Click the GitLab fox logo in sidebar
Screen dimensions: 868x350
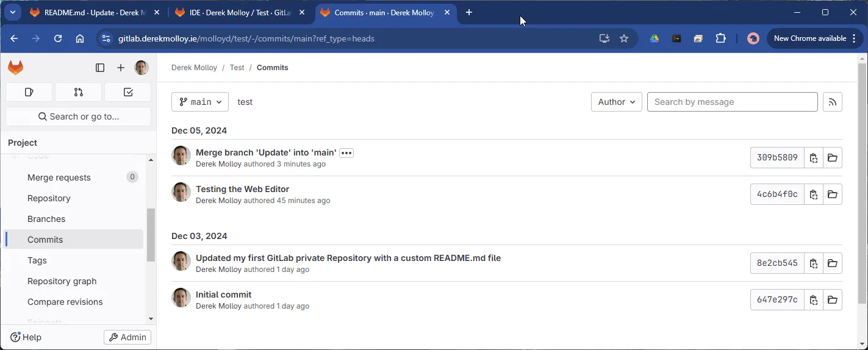pyautogui.click(x=16, y=68)
